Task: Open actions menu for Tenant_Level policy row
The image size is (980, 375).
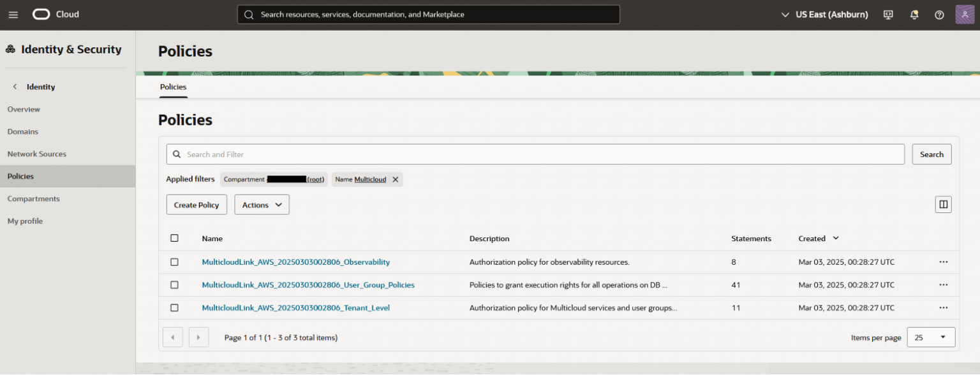Action: pyautogui.click(x=944, y=308)
